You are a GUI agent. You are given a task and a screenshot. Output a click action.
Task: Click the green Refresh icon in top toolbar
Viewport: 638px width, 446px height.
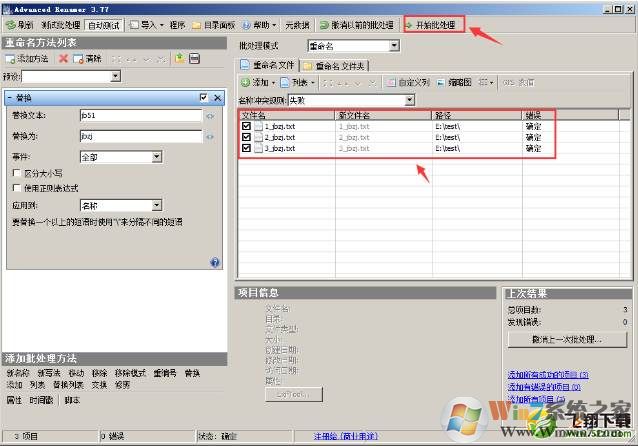(11, 25)
